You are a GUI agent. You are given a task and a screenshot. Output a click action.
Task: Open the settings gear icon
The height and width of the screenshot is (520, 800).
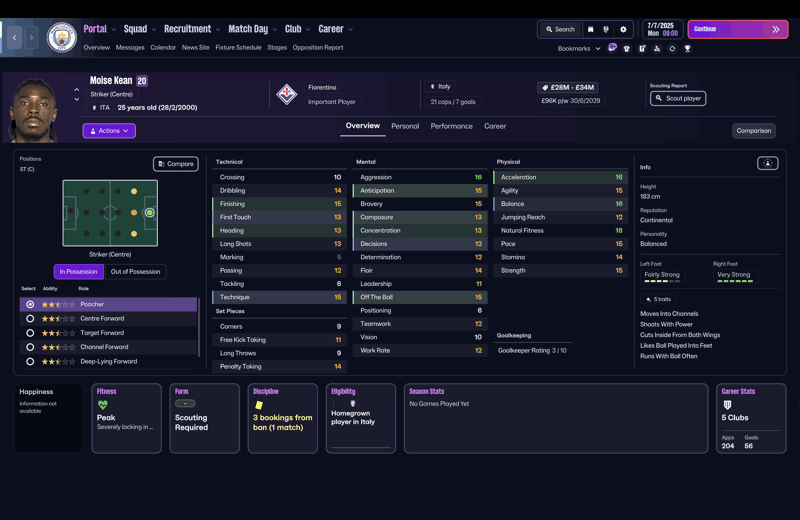[623, 30]
